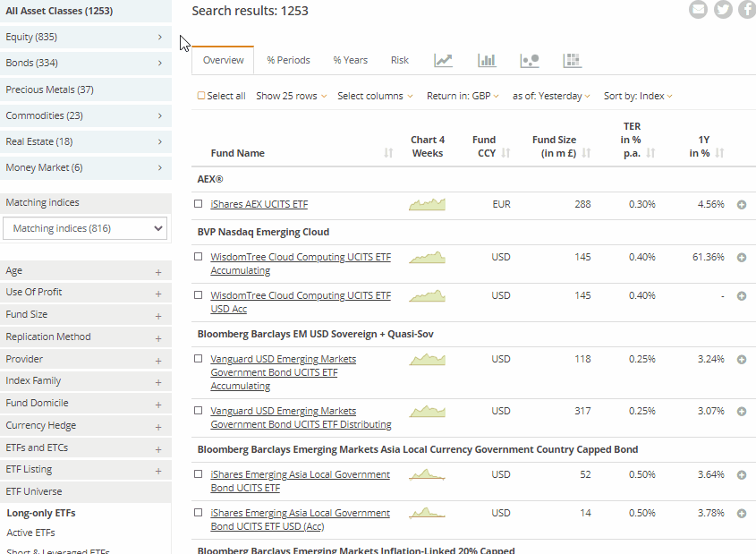
Task: Open the Matching indices dropdown
Action: 86,228
